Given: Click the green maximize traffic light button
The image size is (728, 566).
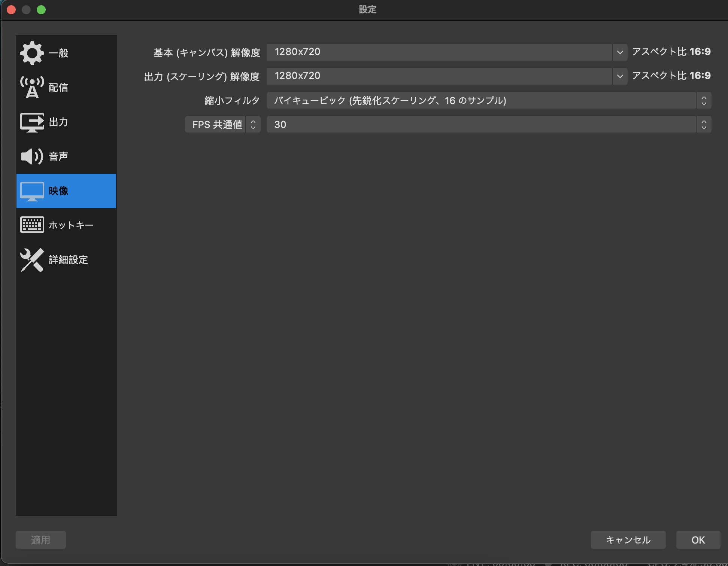Looking at the screenshot, I should [42, 10].
